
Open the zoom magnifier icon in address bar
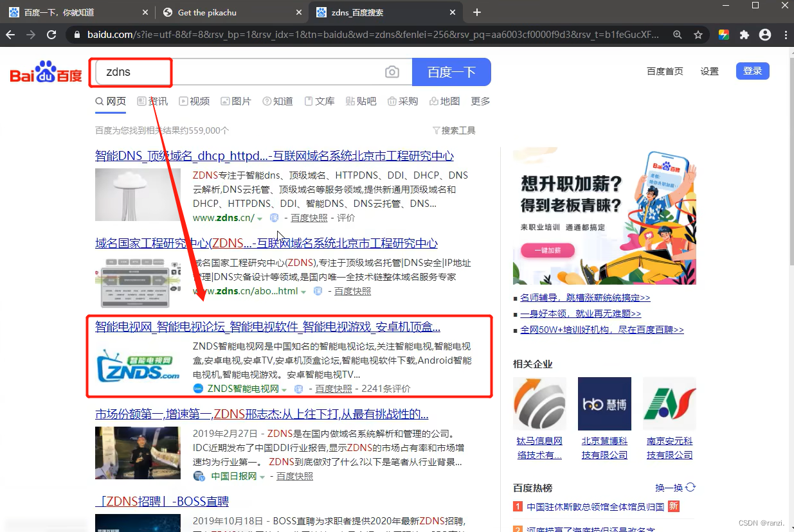[x=678, y=35]
